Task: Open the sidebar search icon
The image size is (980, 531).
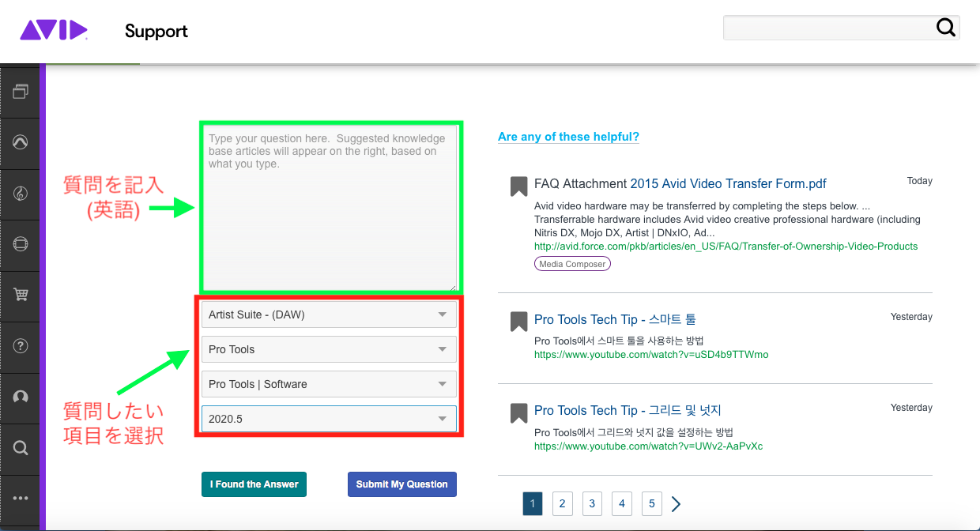Action: point(21,448)
